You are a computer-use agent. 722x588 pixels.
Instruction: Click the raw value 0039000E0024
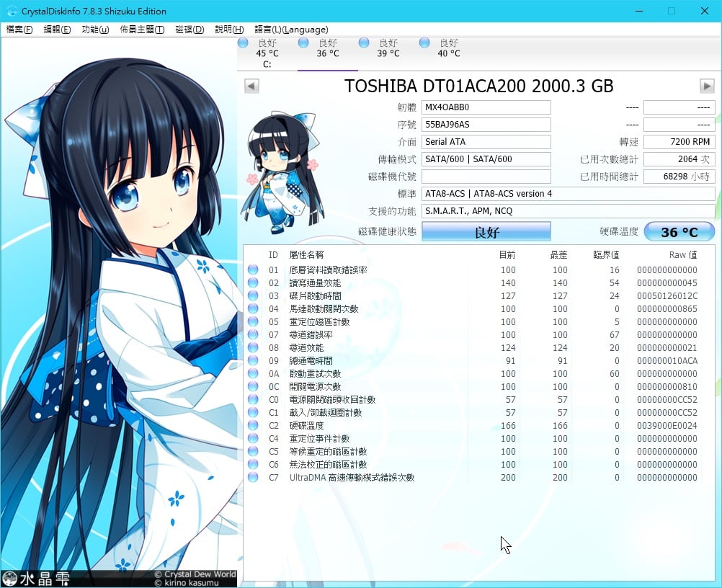[667, 426]
